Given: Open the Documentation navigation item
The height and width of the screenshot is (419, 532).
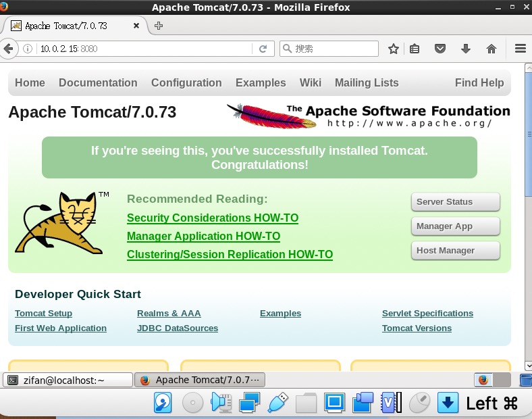Looking at the screenshot, I should tap(98, 82).
